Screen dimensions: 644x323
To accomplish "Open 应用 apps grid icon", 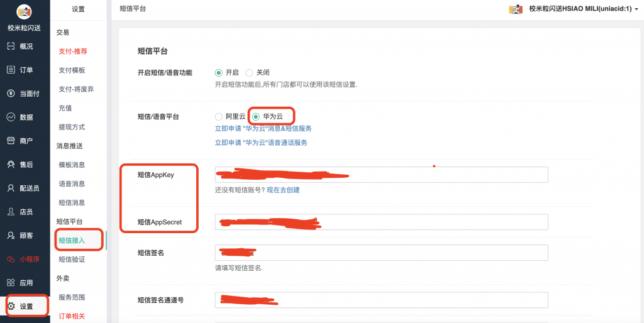I will [x=11, y=283].
